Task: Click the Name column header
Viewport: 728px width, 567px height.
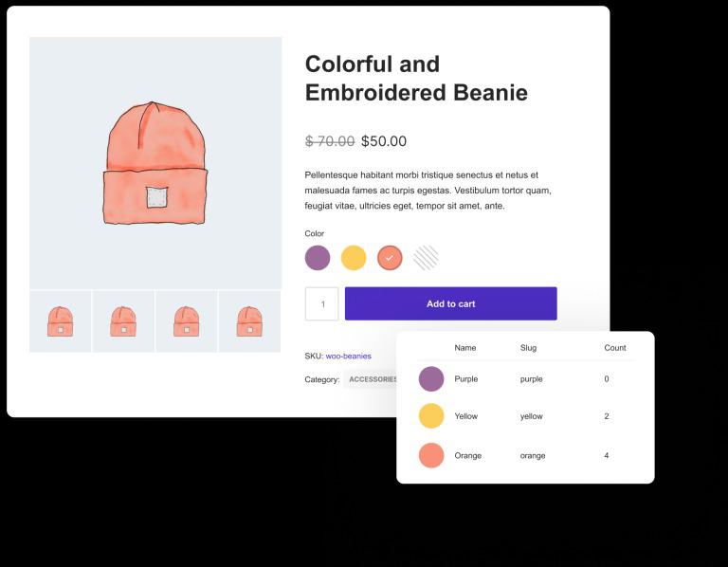Action: pyautogui.click(x=465, y=348)
